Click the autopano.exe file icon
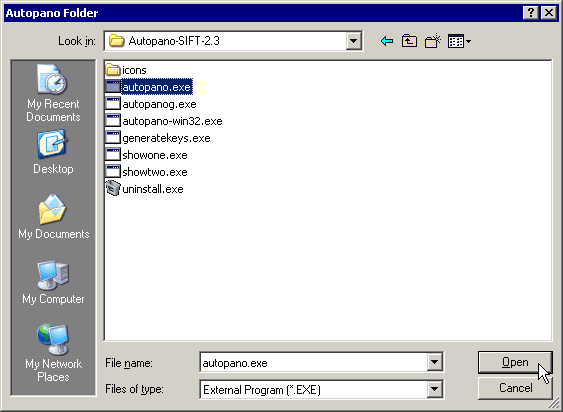 click(112, 87)
